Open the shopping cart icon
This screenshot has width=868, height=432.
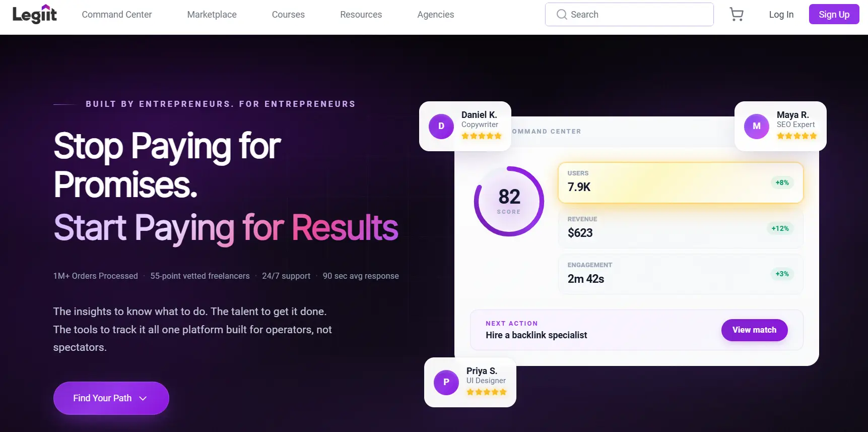click(x=737, y=15)
